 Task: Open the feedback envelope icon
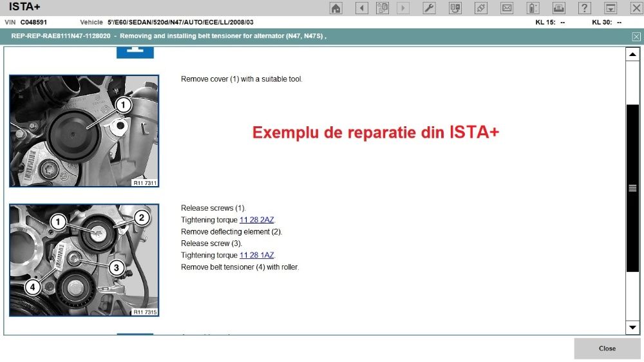tap(507, 8)
